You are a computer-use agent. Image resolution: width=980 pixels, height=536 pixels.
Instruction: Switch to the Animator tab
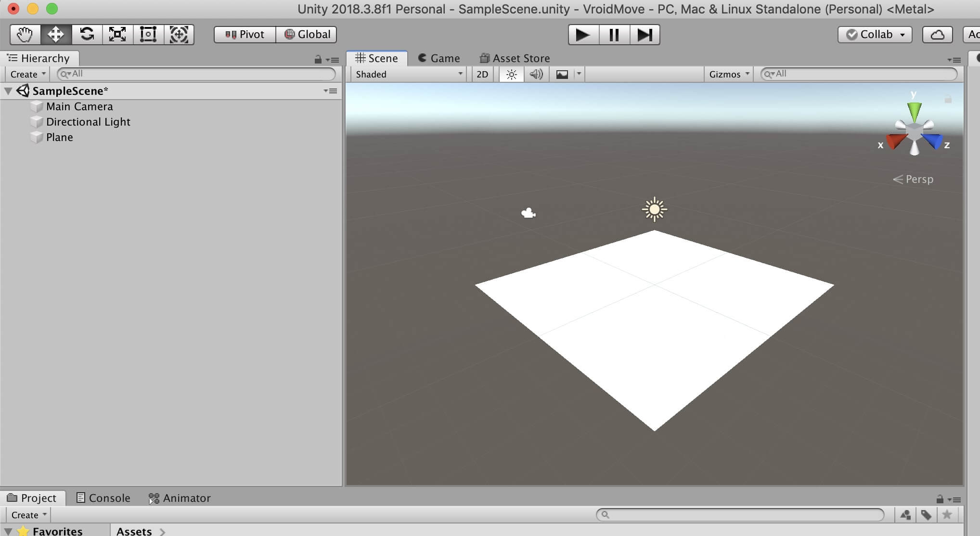(x=180, y=498)
